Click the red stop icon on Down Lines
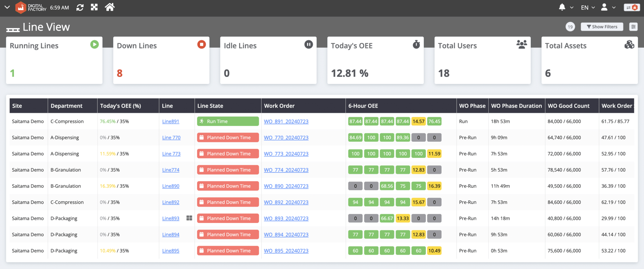Screen dimensions: 644x269 (x=202, y=44)
